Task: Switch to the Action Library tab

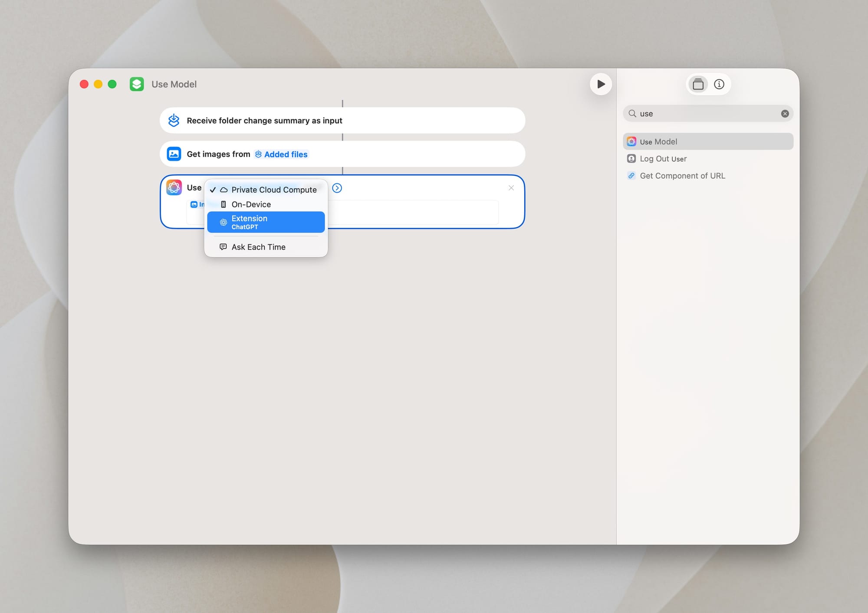Action: pos(698,84)
